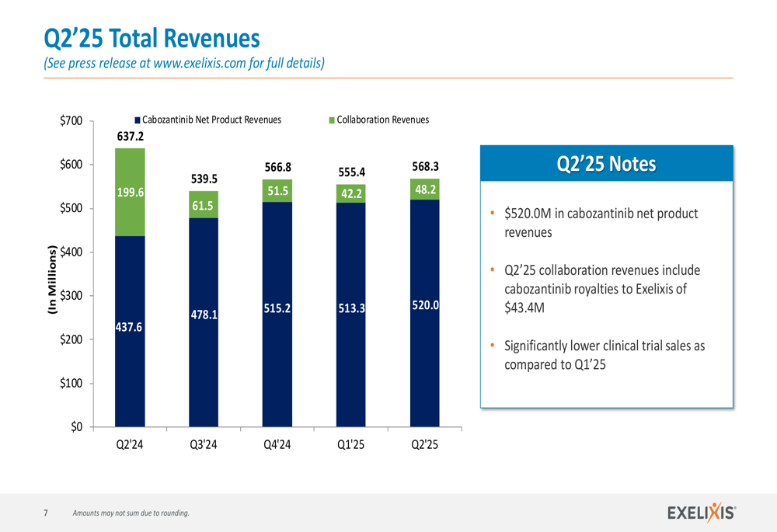Image resolution: width=777 pixels, height=532 pixels.
Task: Click the 478.1 product revenue value label
Action: click(204, 315)
